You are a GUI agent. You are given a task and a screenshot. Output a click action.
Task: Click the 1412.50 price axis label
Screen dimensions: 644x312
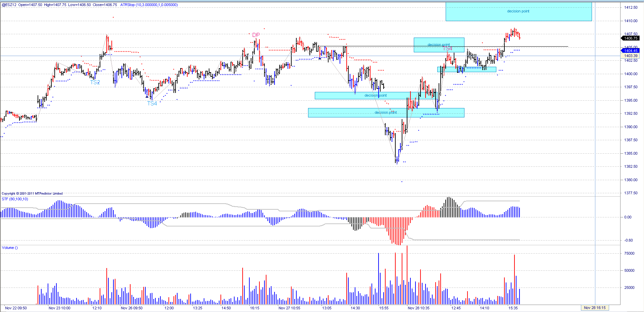[631, 7]
